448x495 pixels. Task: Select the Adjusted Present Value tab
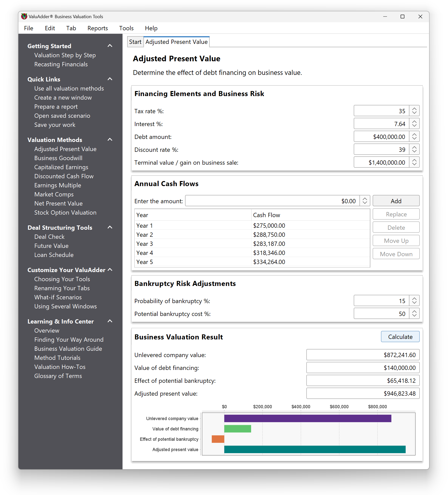tap(176, 42)
